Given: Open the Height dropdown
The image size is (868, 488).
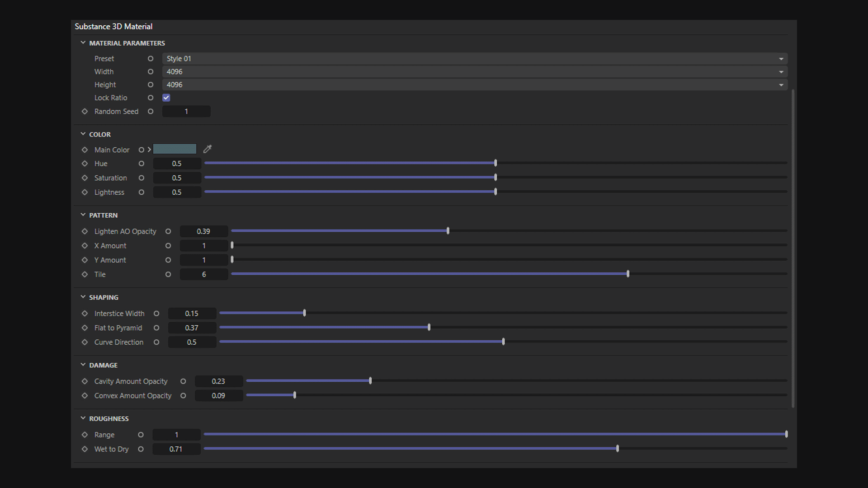Looking at the screenshot, I should pyautogui.click(x=475, y=85).
